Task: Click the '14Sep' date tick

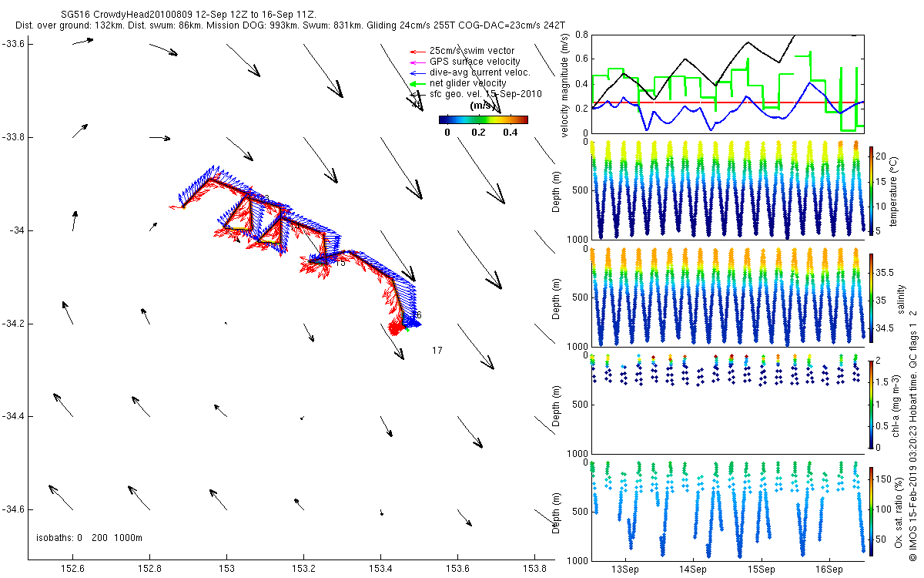Action: tap(693, 569)
